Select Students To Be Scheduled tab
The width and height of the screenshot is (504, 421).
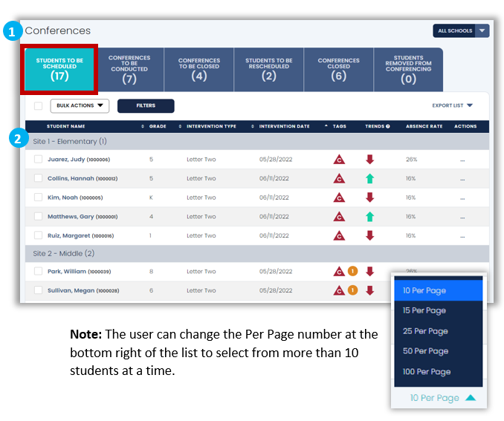pyautogui.click(x=59, y=70)
